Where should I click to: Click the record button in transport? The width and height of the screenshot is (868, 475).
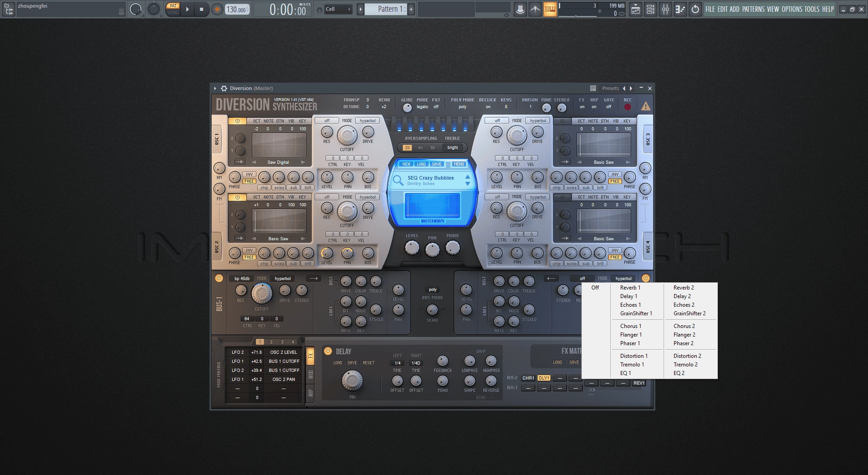(217, 9)
